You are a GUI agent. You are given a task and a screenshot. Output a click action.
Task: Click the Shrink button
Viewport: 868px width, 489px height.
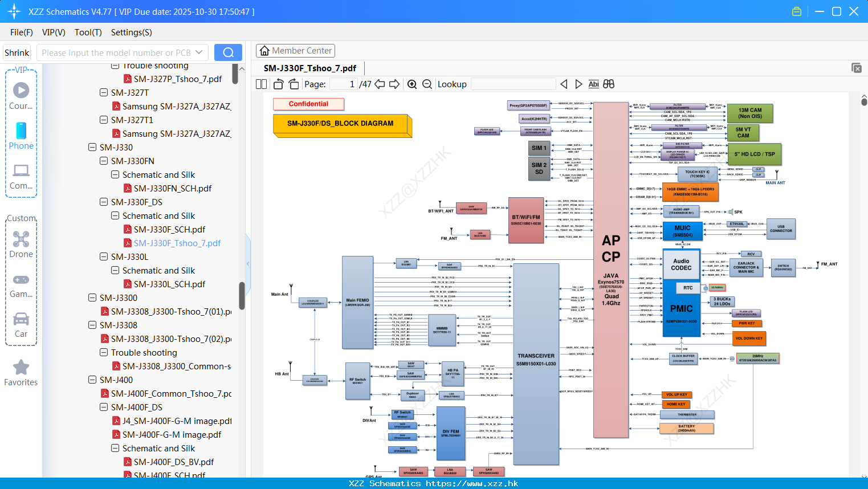pyautogui.click(x=17, y=52)
